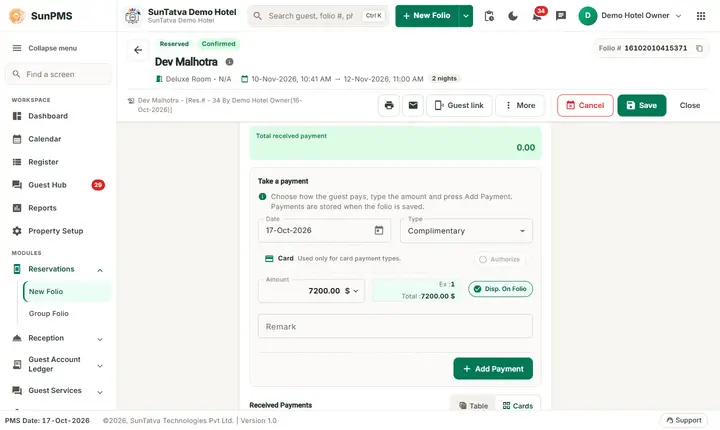Open the Support button
The image size is (720, 430).
tap(684, 420)
